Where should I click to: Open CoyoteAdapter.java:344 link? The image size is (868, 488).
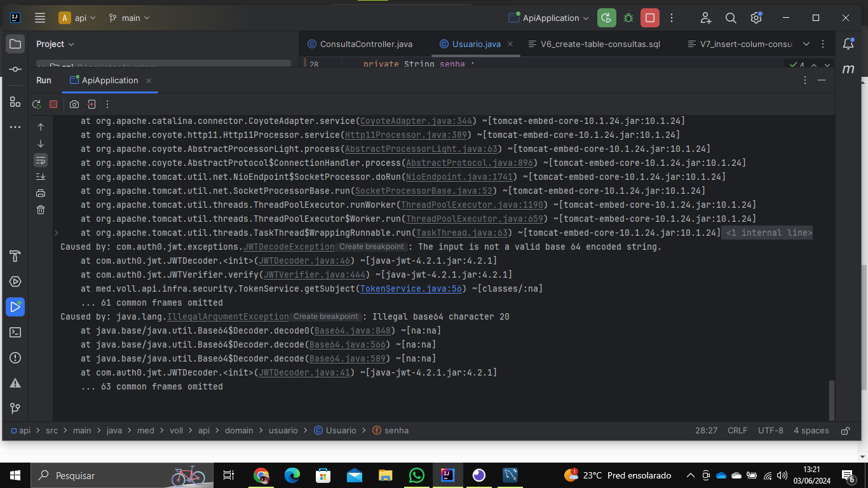pos(416,121)
